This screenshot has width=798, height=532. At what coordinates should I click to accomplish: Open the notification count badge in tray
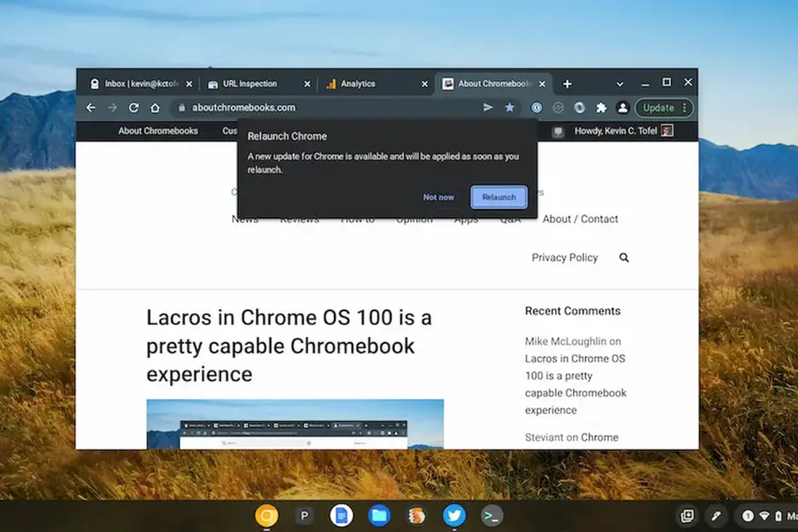pyautogui.click(x=748, y=516)
